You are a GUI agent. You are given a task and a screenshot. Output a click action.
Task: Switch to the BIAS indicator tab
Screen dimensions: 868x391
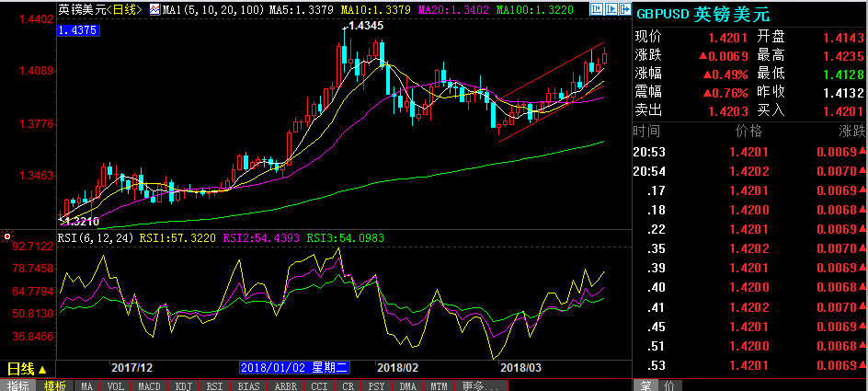coord(248,385)
